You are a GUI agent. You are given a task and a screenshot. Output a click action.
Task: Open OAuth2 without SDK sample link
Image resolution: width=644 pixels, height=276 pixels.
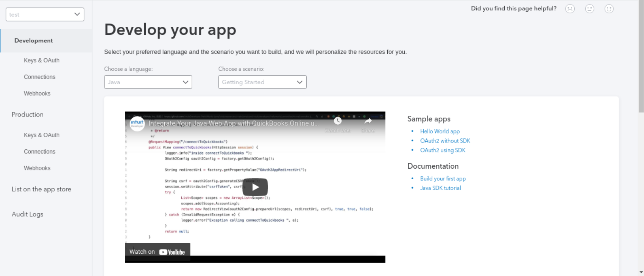tap(445, 141)
